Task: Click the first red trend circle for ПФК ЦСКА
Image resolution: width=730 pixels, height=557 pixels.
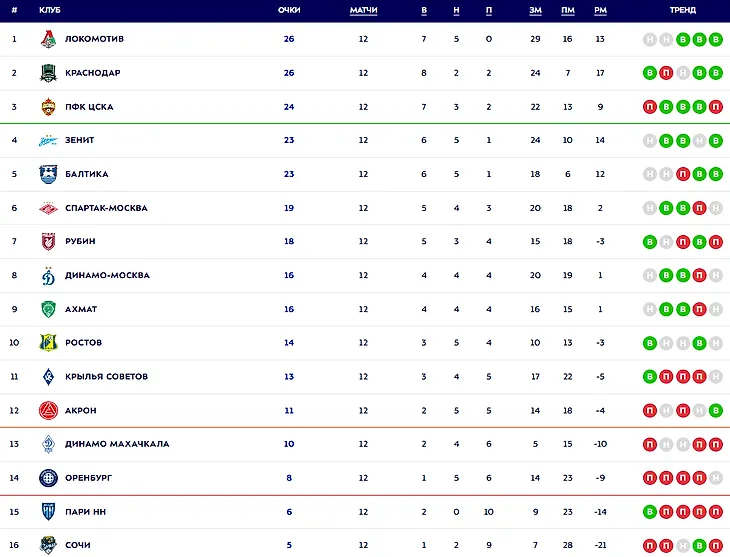Action: [651, 107]
